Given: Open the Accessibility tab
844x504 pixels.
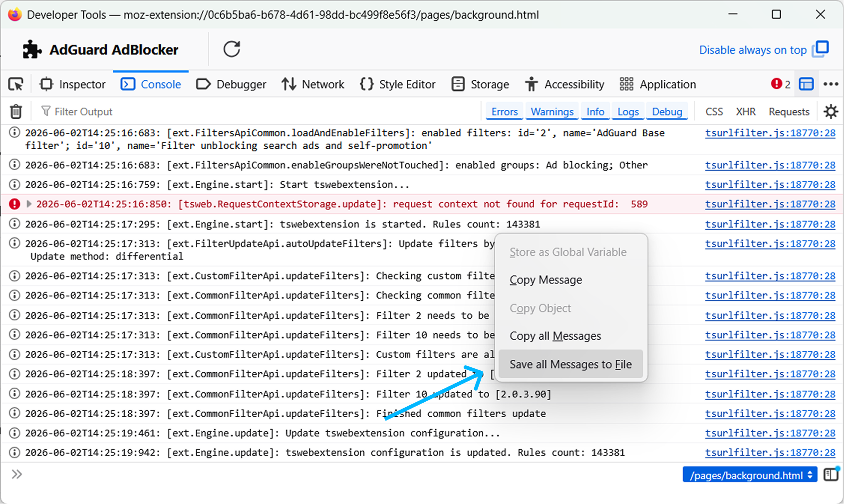Looking at the screenshot, I should [564, 84].
